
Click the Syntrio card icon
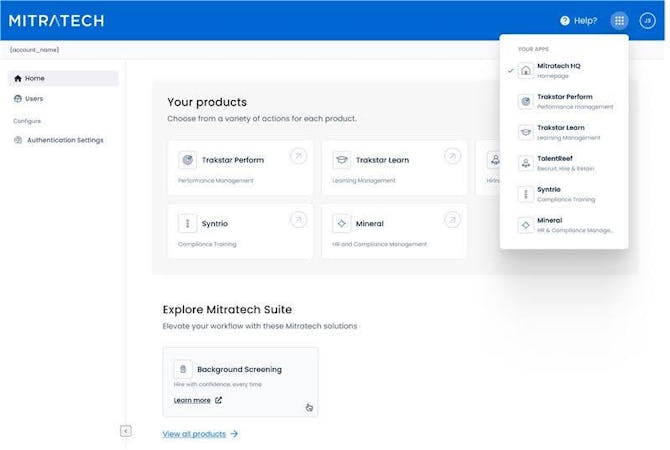tap(187, 223)
